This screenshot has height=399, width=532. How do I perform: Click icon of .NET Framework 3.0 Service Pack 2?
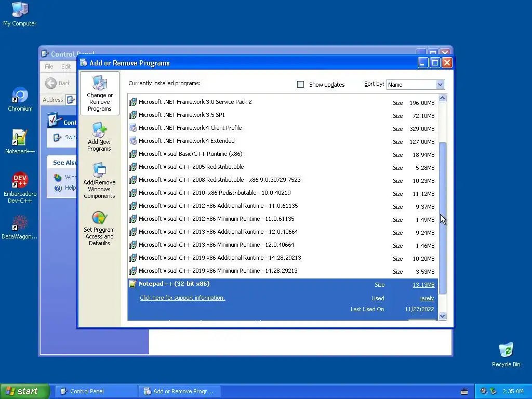(x=133, y=102)
